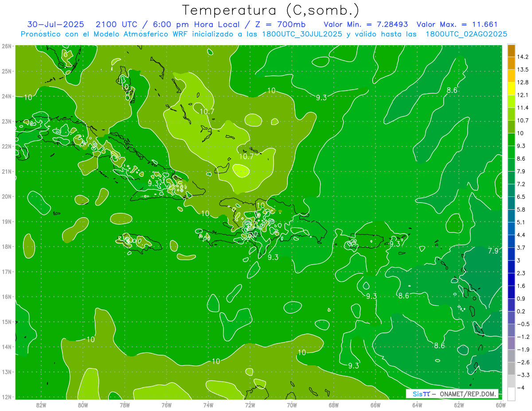Click the 7.9 contour label on the map
The image size is (532, 411).
[493, 251]
